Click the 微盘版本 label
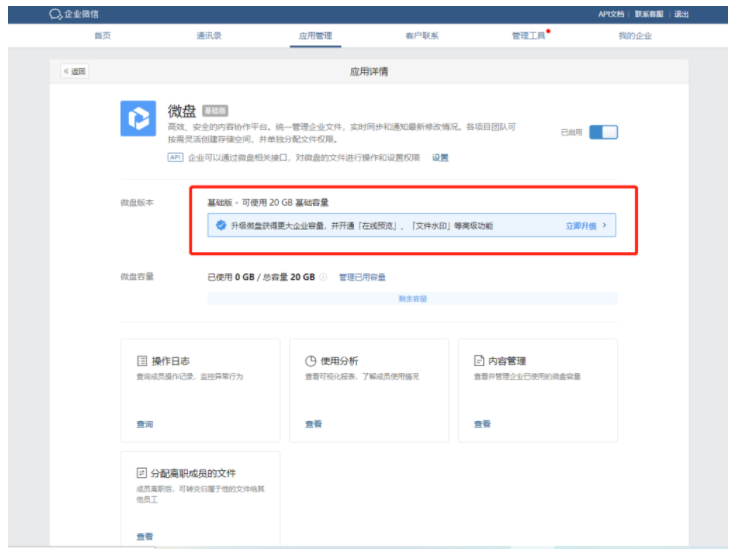 pos(137,203)
